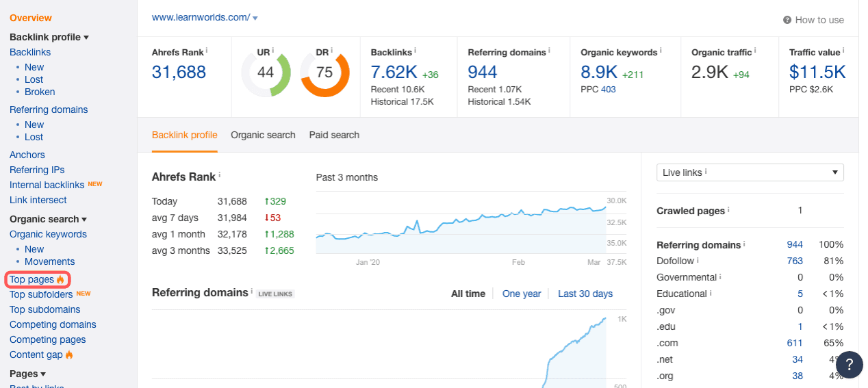Viewport: 868px width, 388px height.
Task: Switch to the Organic search tab
Action: click(x=263, y=135)
